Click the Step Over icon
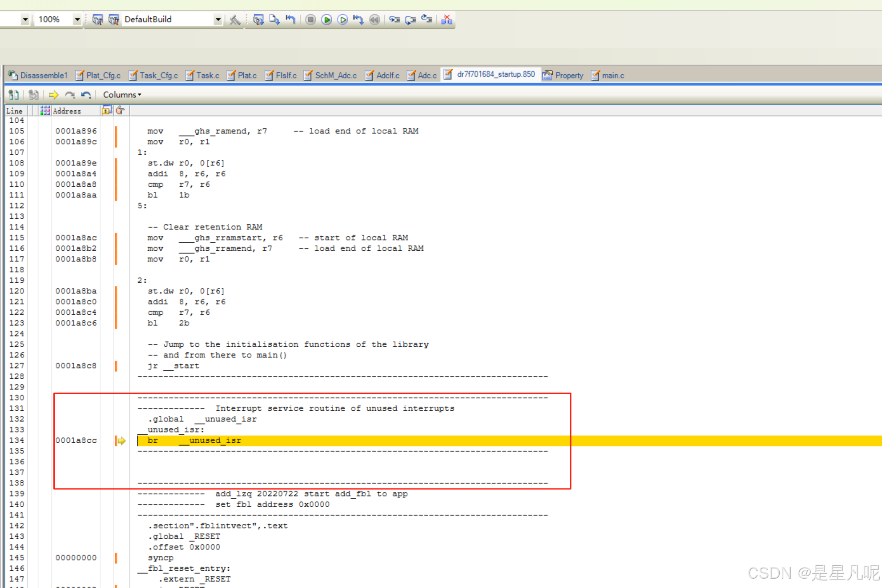This screenshot has width=882, height=588. pyautogui.click(x=411, y=20)
